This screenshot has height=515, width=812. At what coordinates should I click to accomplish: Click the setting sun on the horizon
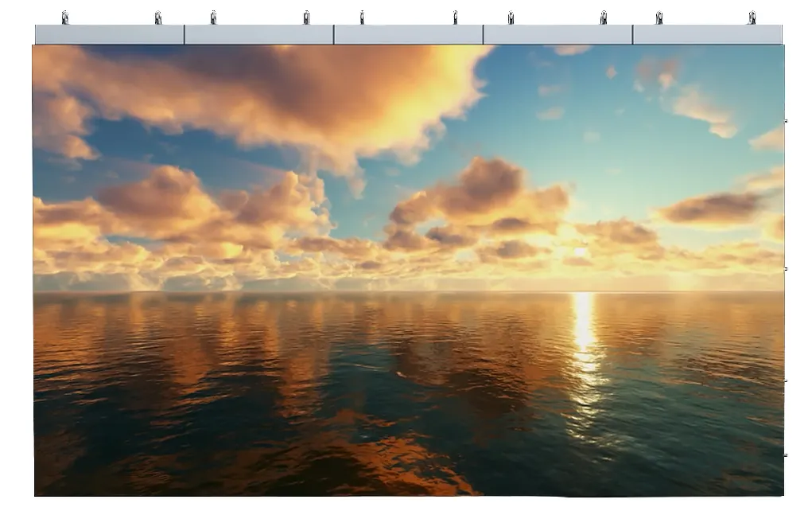(581, 253)
